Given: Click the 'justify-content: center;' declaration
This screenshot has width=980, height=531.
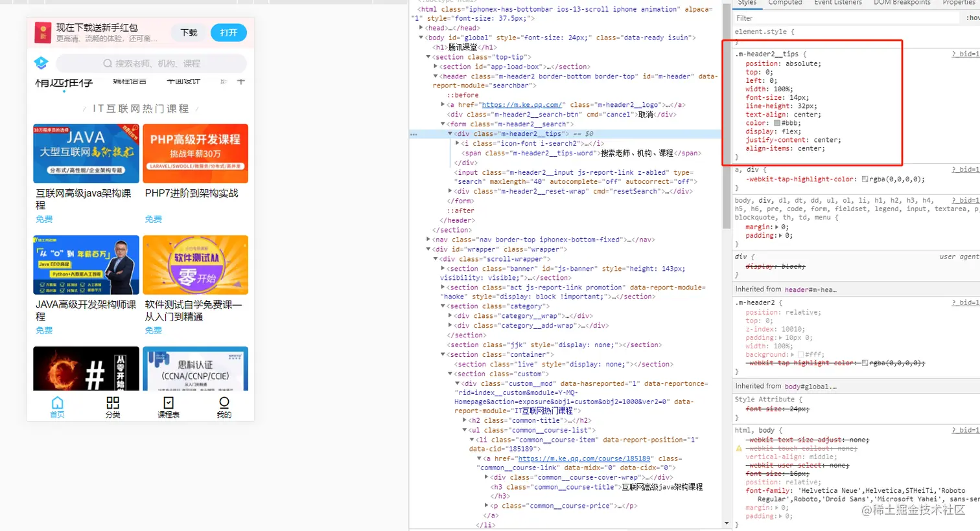Looking at the screenshot, I should (793, 140).
